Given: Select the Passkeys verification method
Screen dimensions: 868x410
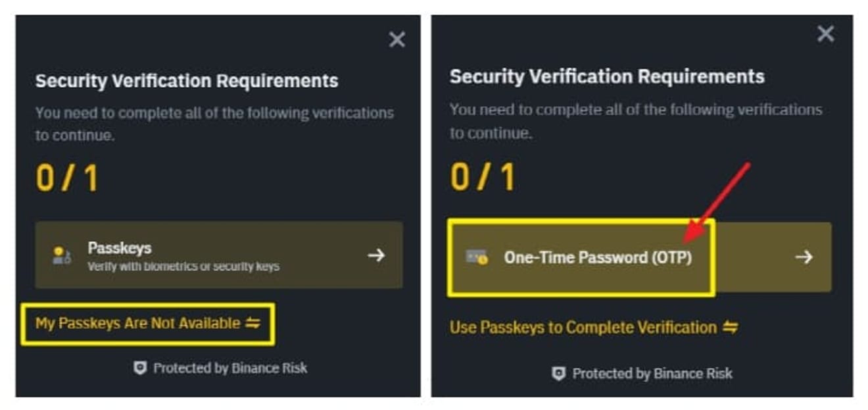Looking at the screenshot, I should 218,255.
